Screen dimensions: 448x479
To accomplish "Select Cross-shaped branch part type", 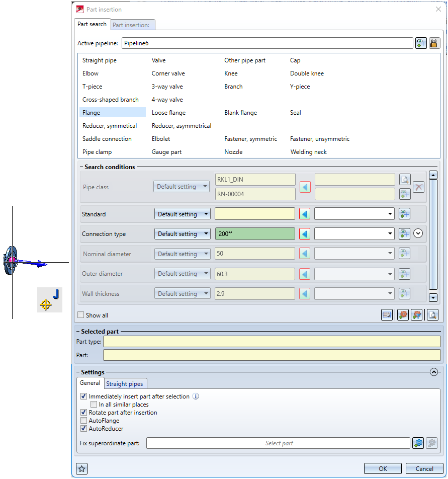I will [x=111, y=100].
